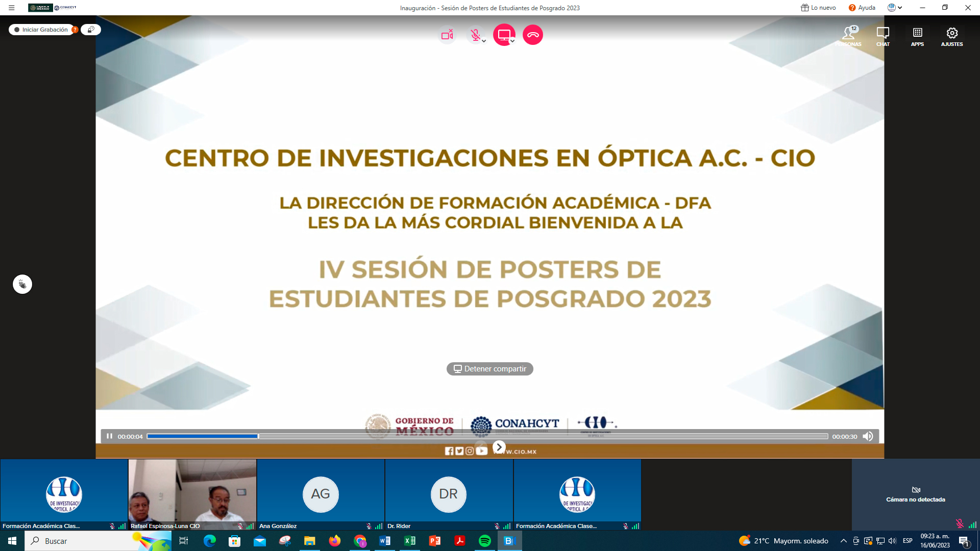Click the meeting lock timer icon
This screenshot has width=980, height=551.
[x=91, y=30]
